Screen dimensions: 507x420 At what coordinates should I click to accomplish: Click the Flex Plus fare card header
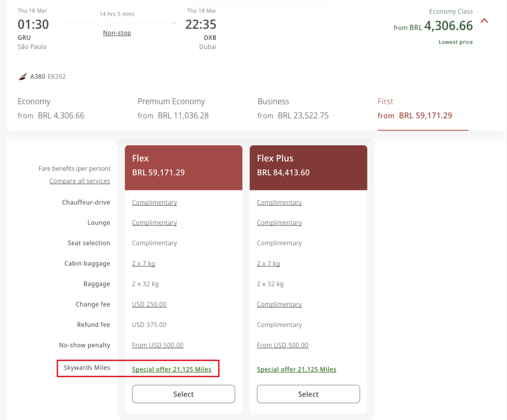click(x=308, y=167)
